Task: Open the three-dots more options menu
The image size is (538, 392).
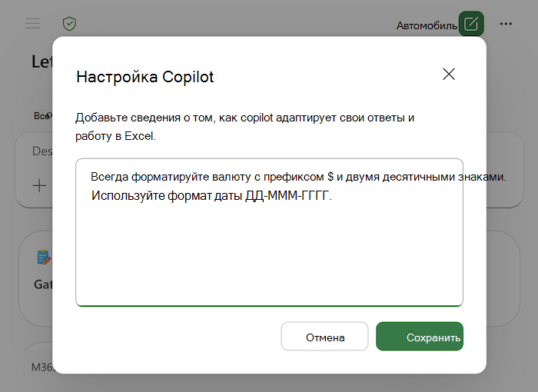Action: [x=506, y=24]
